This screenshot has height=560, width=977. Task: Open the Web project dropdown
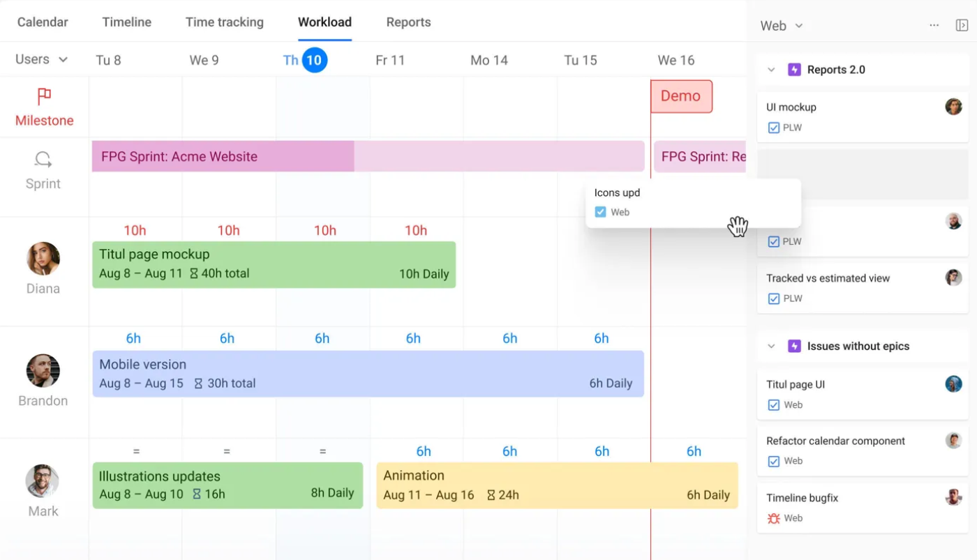pyautogui.click(x=781, y=26)
